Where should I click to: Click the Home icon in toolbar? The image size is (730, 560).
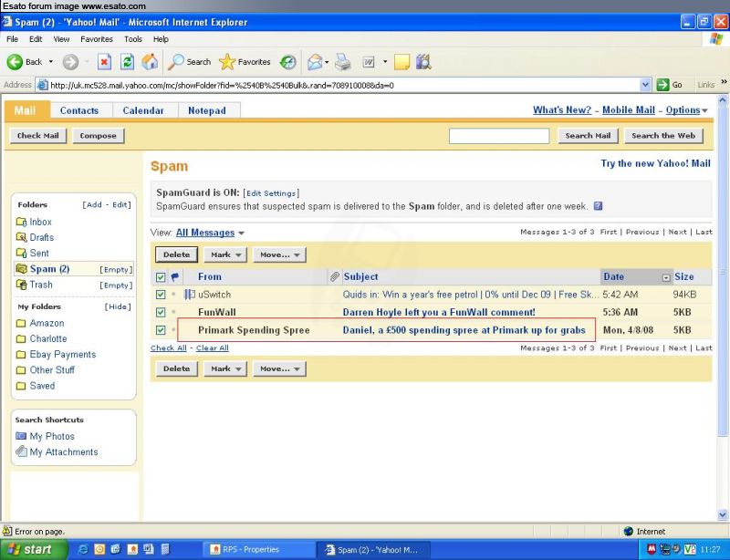click(150, 62)
